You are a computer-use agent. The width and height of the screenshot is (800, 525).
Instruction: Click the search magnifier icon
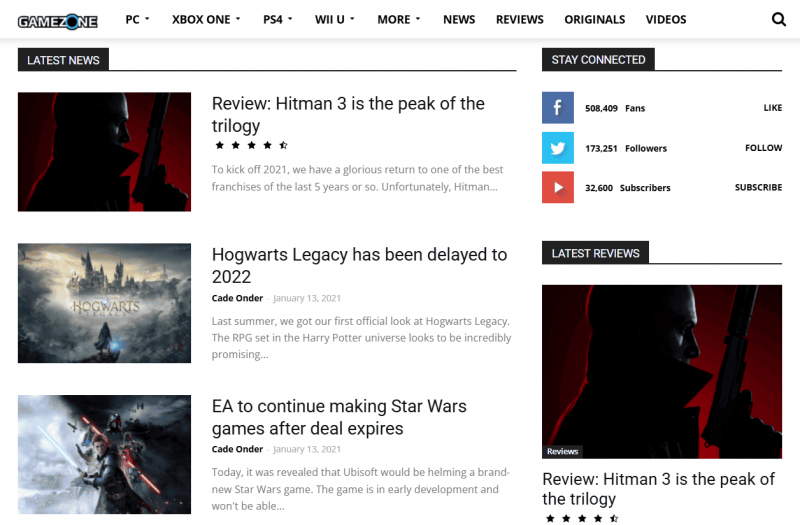click(x=779, y=19)
